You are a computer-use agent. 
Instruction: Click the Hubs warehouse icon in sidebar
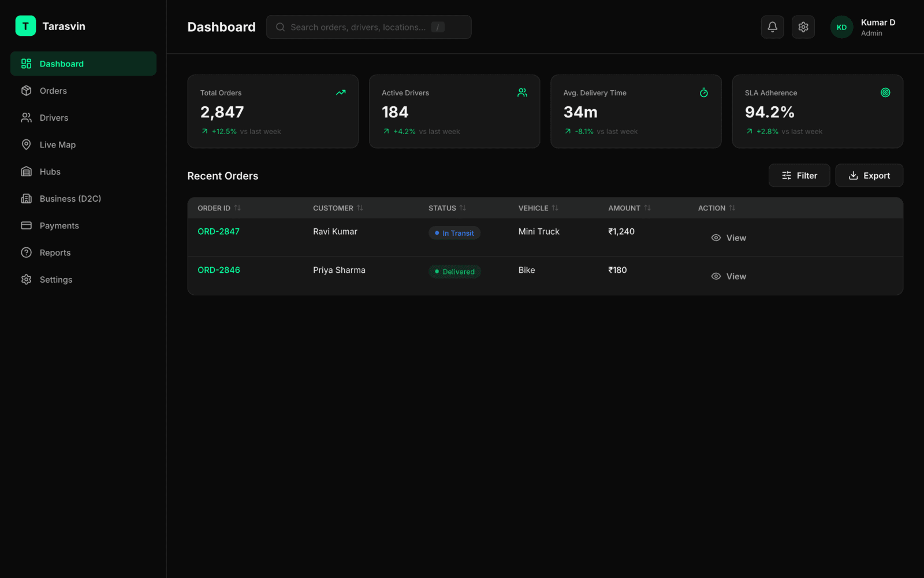tap(26, 172)
